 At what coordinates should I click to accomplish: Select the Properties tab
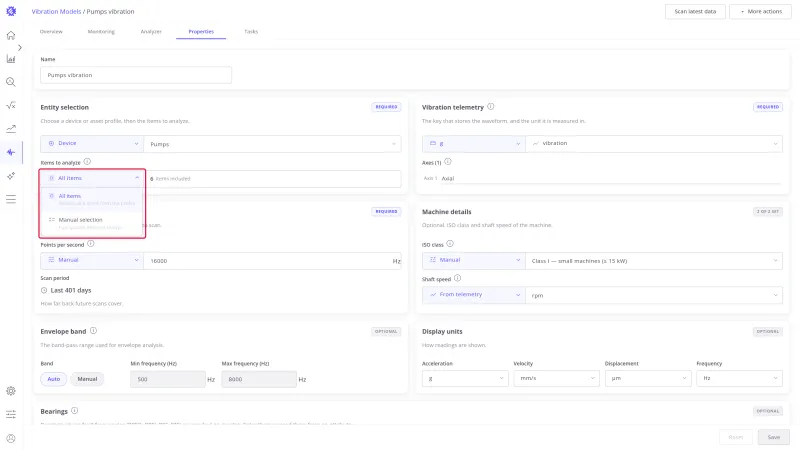pos(201,32)
